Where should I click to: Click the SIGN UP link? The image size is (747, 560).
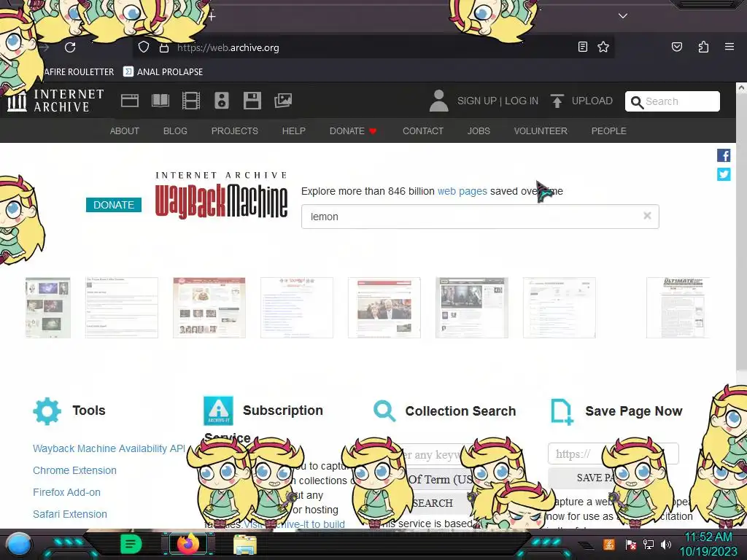pos(477,101)
